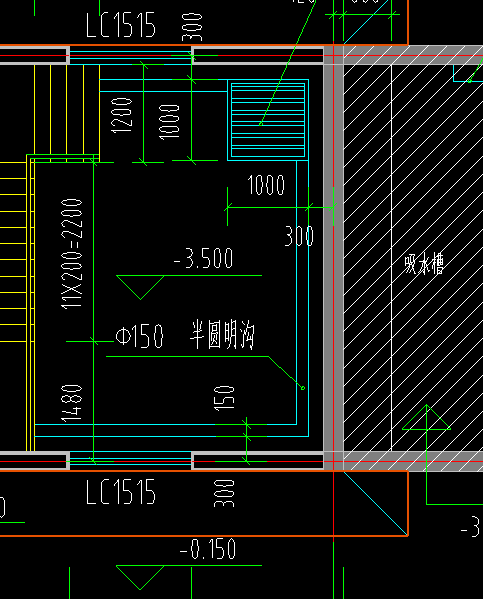The image size is (483, 599).
Task: Select the 1200 vertical dimension text
Action: [122, 115]
